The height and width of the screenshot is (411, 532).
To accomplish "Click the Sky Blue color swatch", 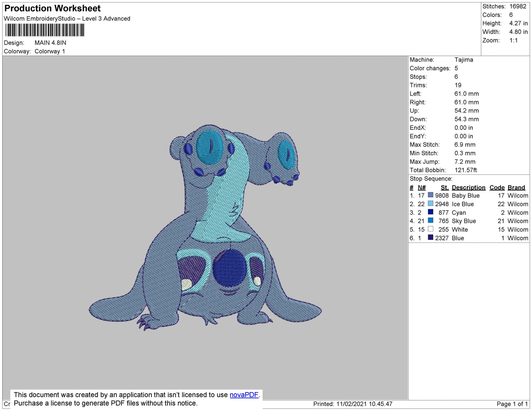I will (430, 220).
